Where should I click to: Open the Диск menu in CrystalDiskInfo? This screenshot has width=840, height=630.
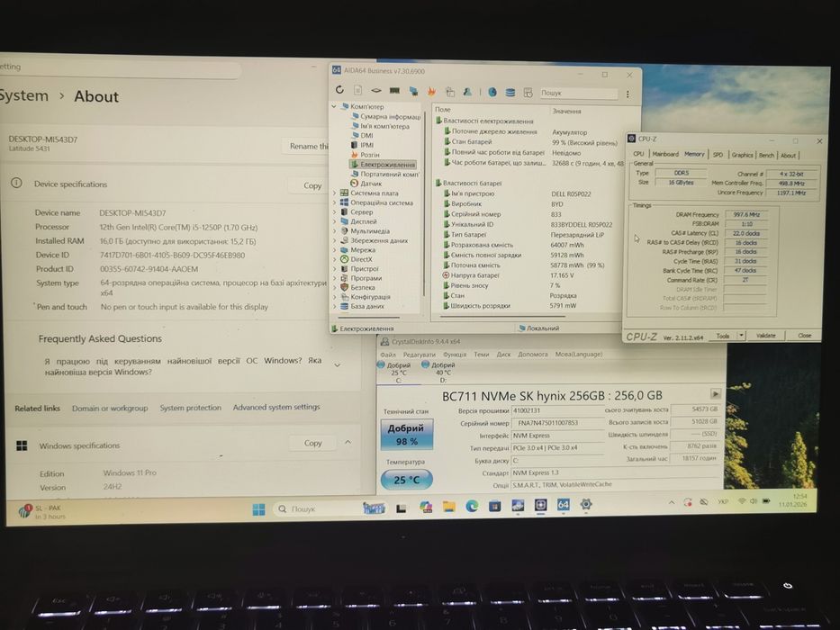point(503,355)
